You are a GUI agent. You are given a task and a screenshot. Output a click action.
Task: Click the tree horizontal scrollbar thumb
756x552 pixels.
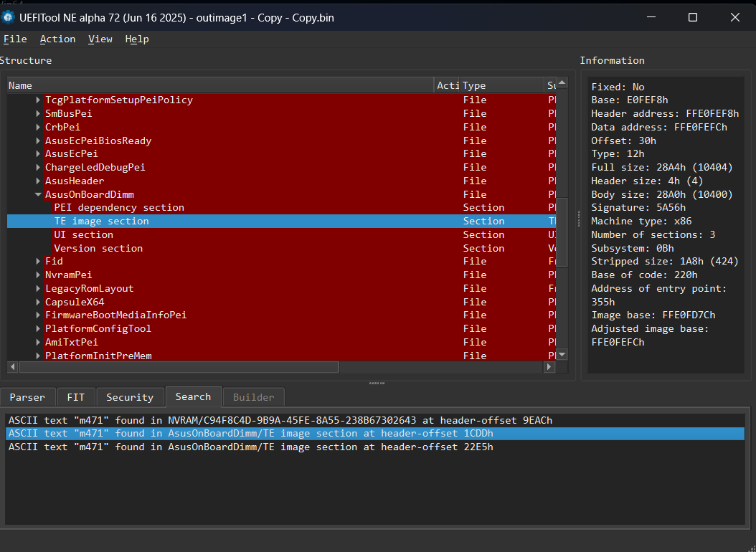coord(179,366)
